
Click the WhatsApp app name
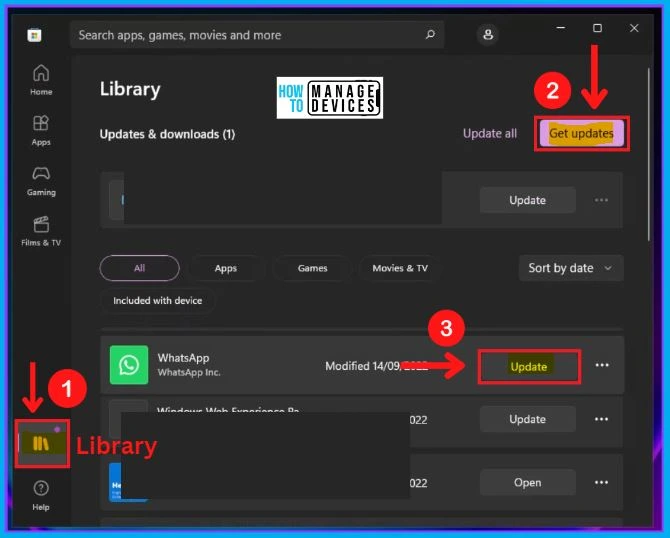(x=183, y=358)
